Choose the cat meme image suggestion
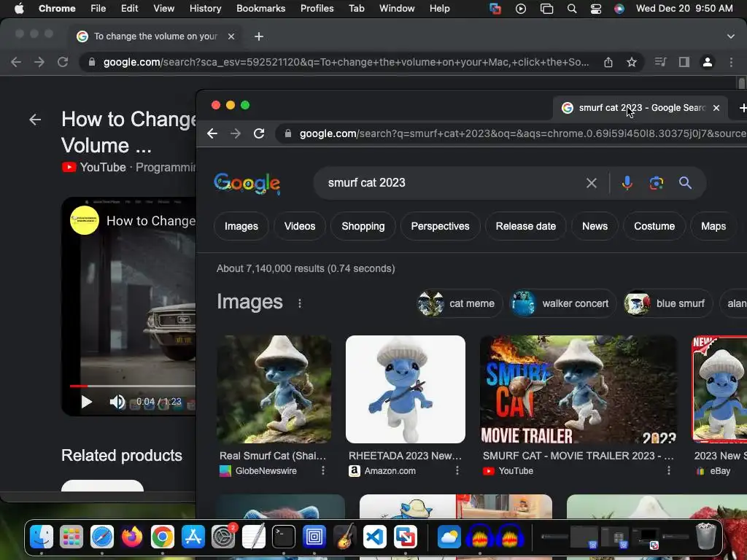Screen dimensions: 747x560 tap(460, 303)
